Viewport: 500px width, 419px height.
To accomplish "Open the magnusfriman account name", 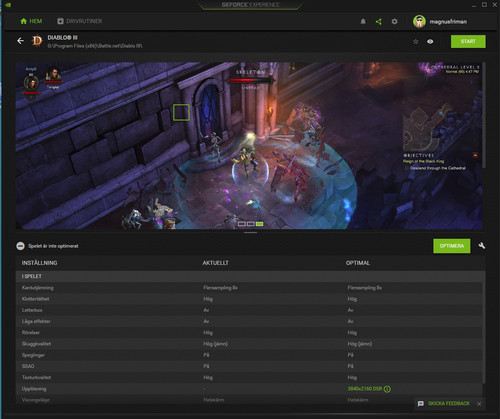I will [448, 22].
